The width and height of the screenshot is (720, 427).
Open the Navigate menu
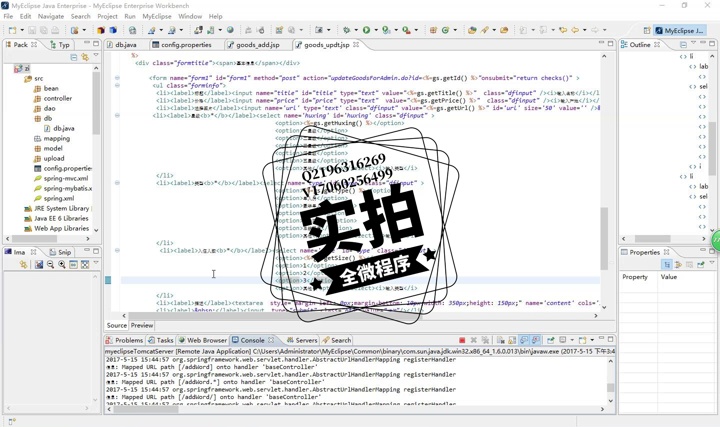tap(51, 17)
